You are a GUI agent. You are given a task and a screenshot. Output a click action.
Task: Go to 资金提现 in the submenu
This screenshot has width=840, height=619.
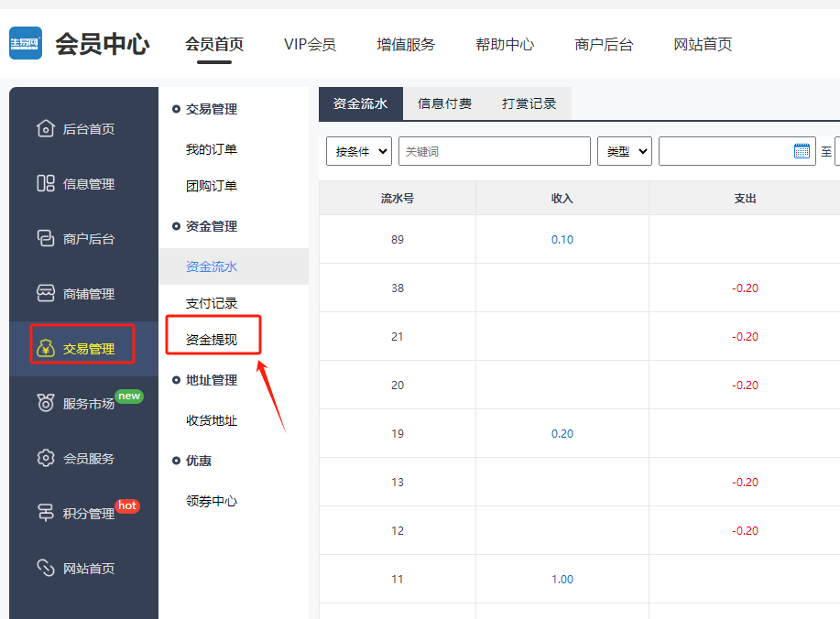[212, 340]
